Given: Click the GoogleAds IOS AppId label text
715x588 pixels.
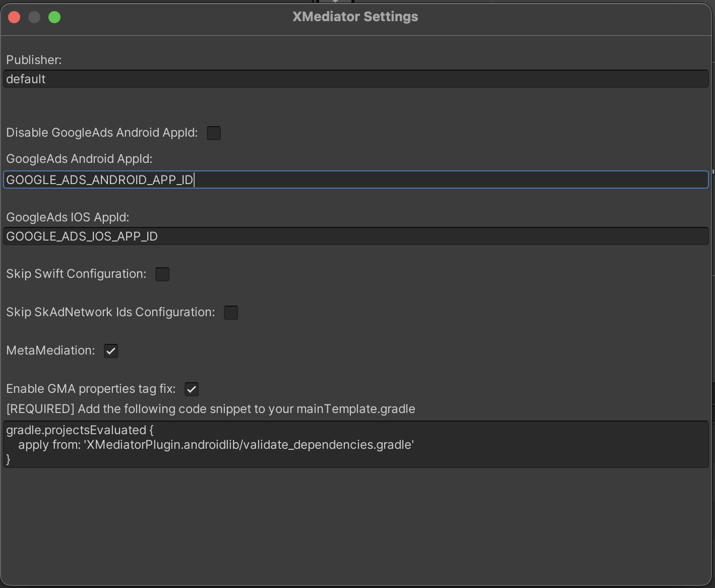Looking at the screenshot, I should pos(68,217).
